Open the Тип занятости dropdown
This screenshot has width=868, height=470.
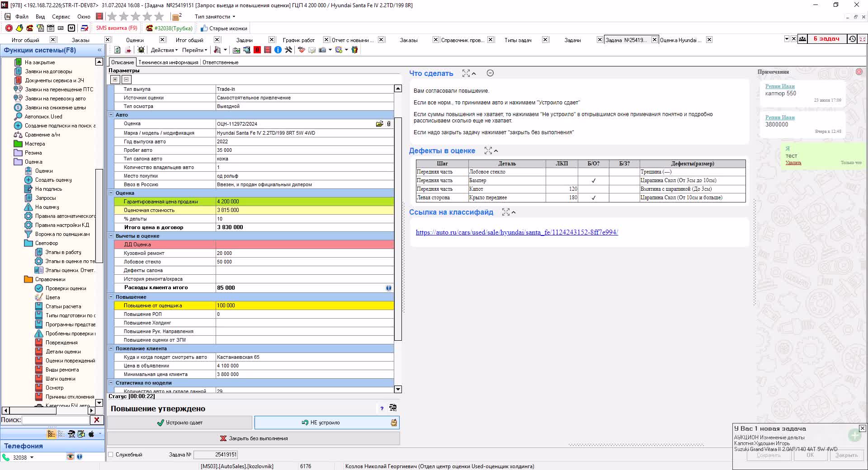[x=215, y=17]
